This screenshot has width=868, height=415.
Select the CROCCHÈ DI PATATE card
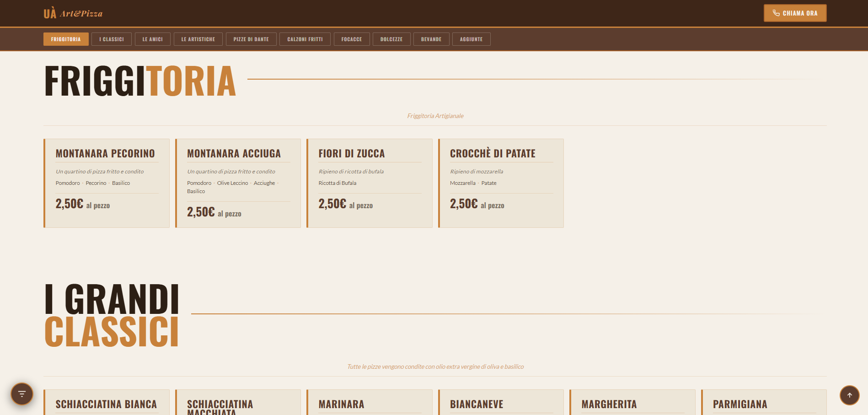pyautogui.click(x=501, y=183)
